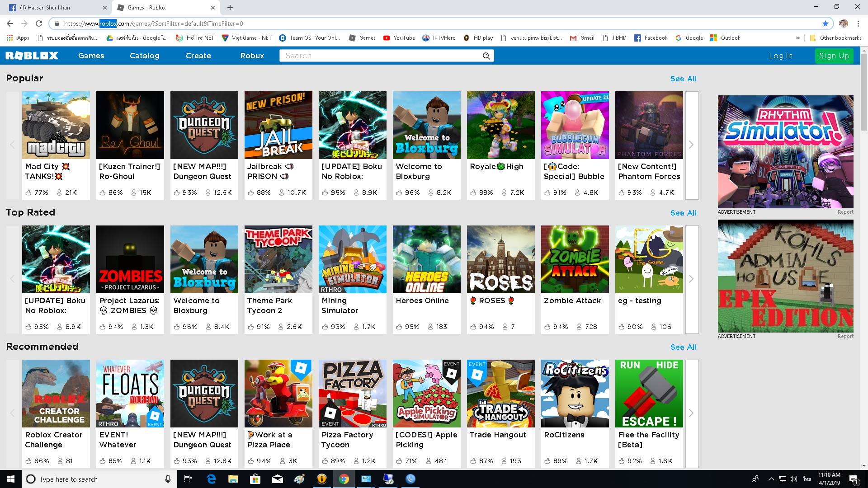
Task: Open Task View on the taskbar
Action: pos(188,479)
